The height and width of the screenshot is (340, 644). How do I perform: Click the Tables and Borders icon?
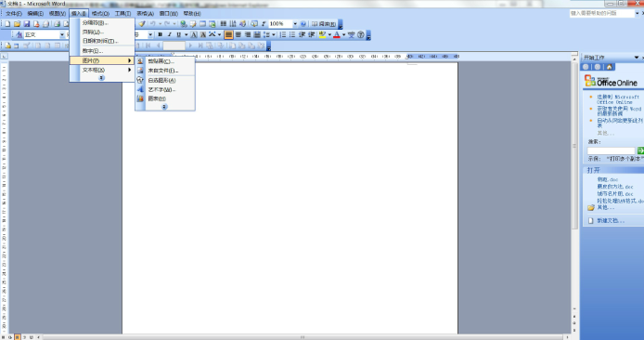(193, 24)
